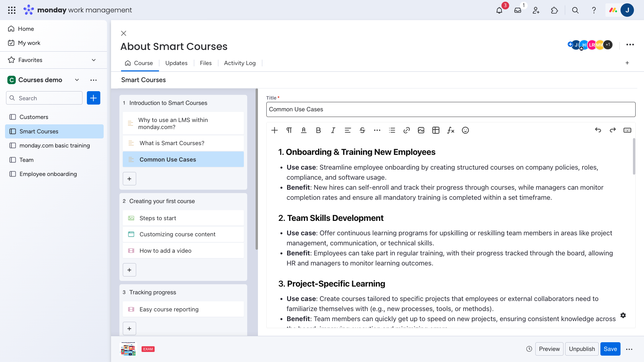The width and height of the screenshot is (644, 362).
Task: Click the Title input field
Action: click(x=451, y=109)
